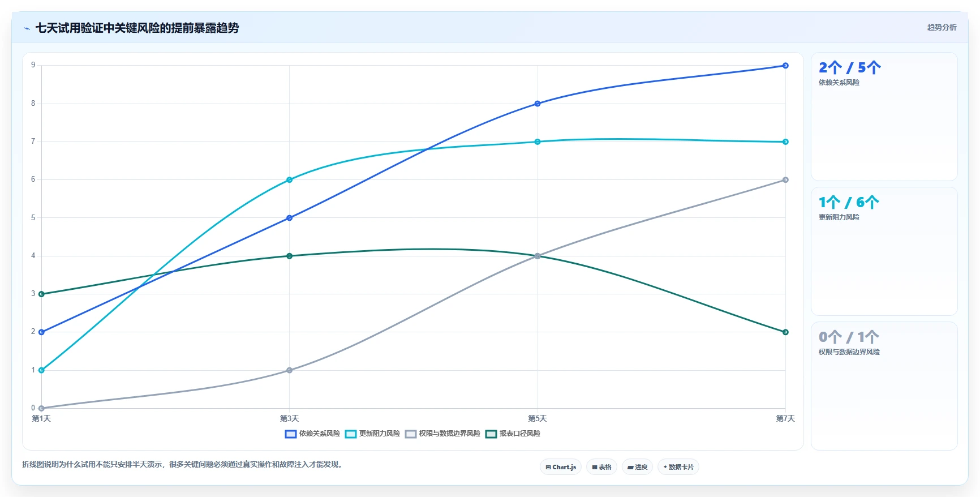Viewport: 980px width, 497px height.
Task: Click the 1个 / 6个 更新阻力风险 card
Action: pos(884,251)
